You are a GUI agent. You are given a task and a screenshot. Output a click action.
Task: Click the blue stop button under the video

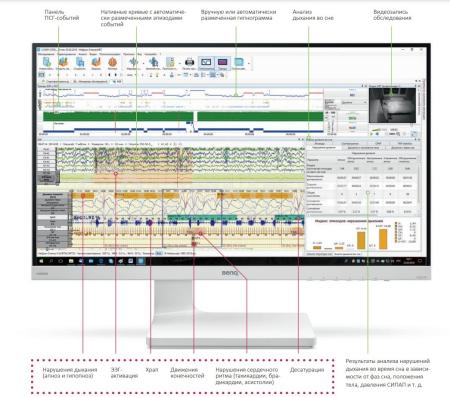point(377,134)
